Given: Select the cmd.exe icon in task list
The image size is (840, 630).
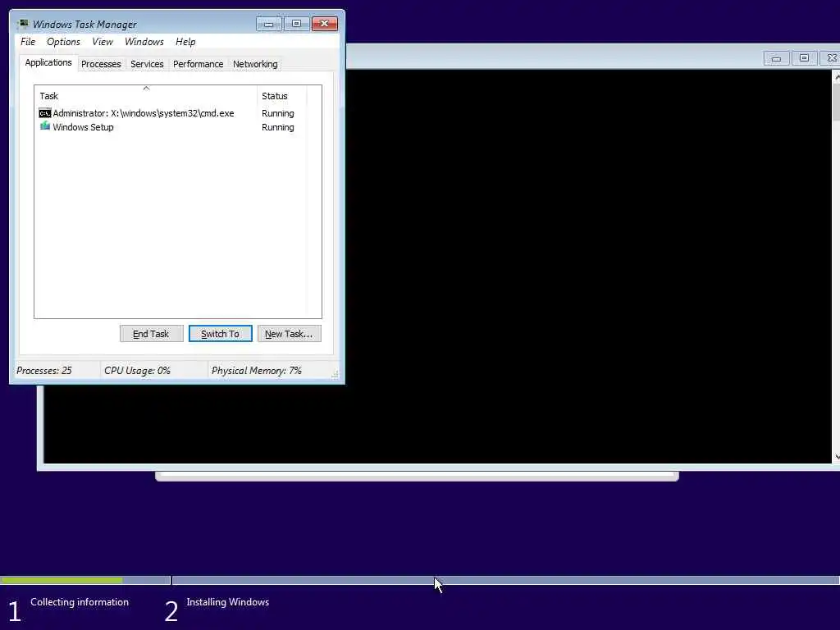Looking at the screenshot, I should pyautogui.click(x=45, y=113).
